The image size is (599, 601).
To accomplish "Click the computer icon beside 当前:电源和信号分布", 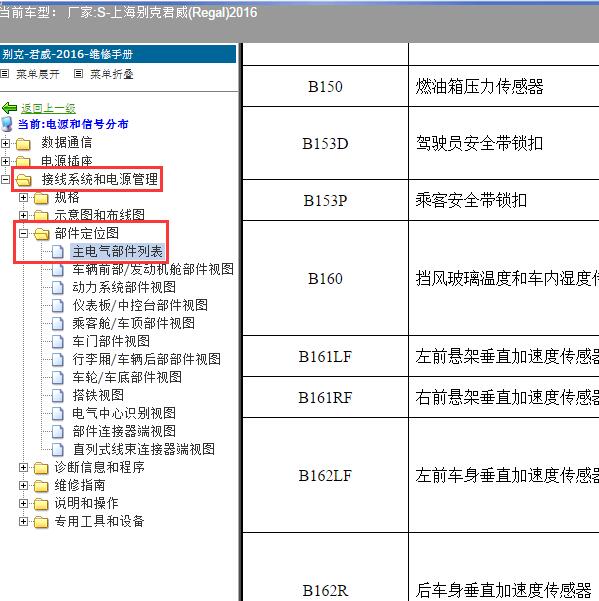I will [7, 125].
